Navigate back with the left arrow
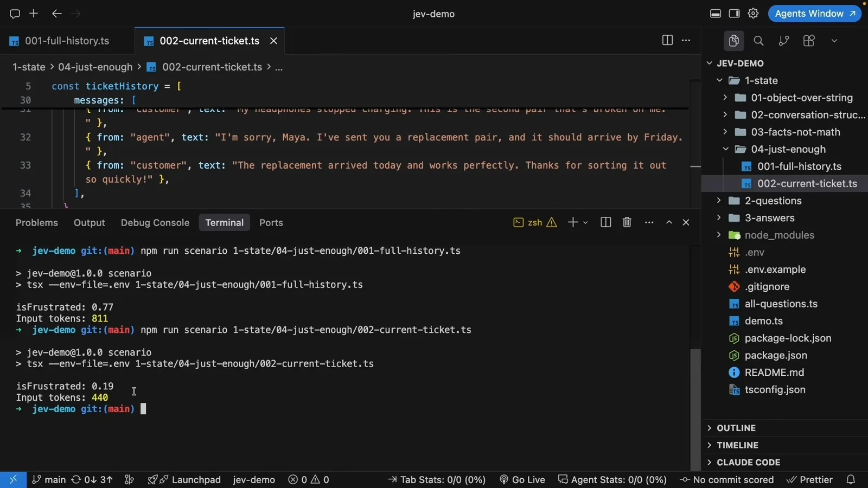 click(x=56, y=14)
